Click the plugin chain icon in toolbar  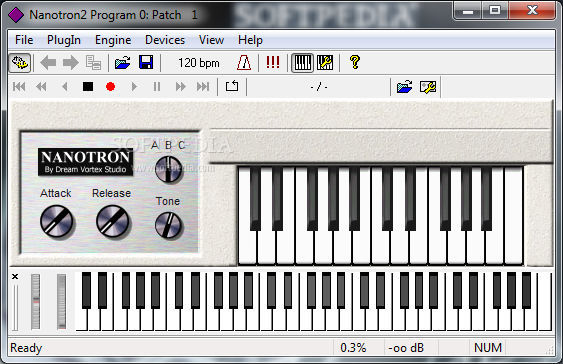pos(20,63)
